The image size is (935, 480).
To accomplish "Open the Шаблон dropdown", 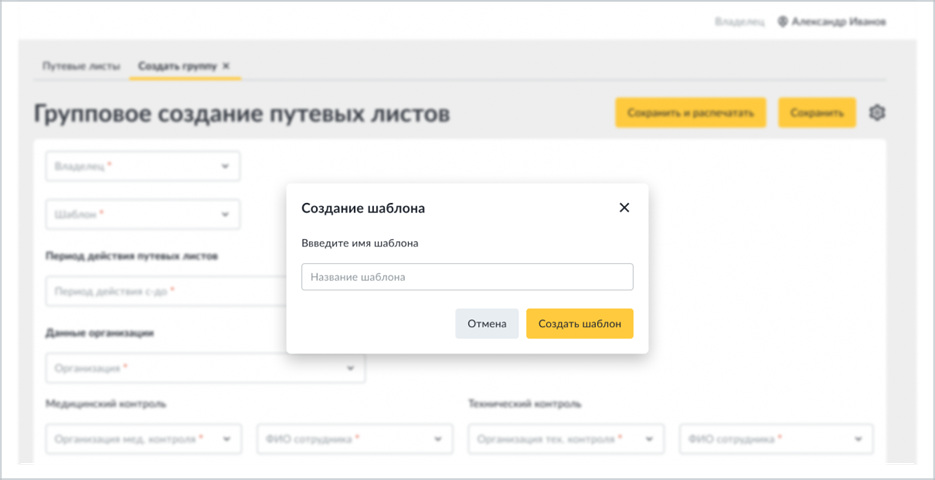I will pos(143,214).
